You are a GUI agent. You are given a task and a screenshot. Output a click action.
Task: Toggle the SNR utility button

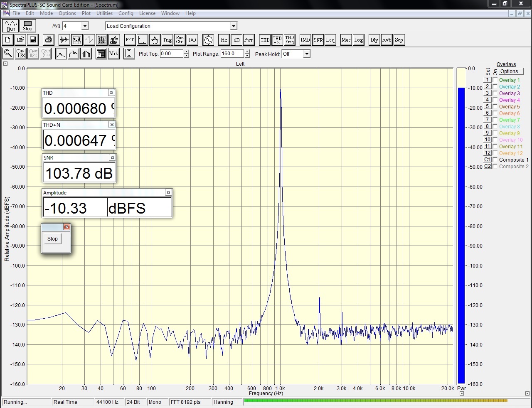[x=318, y=40]
